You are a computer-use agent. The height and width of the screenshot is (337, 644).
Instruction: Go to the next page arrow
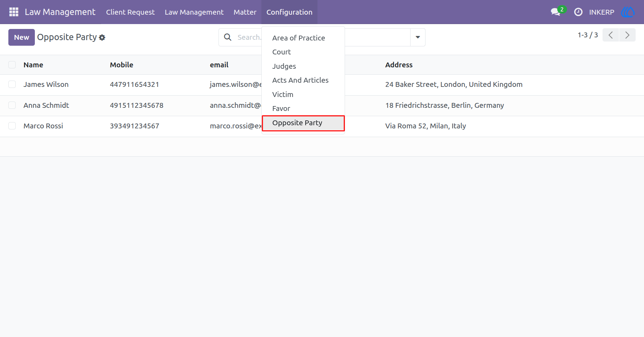627,35
